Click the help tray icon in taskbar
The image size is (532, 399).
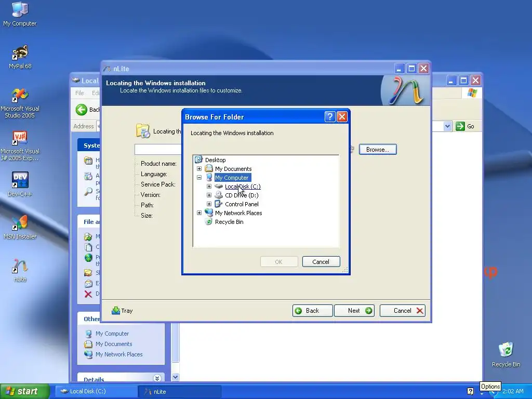(x=470, y=391)
